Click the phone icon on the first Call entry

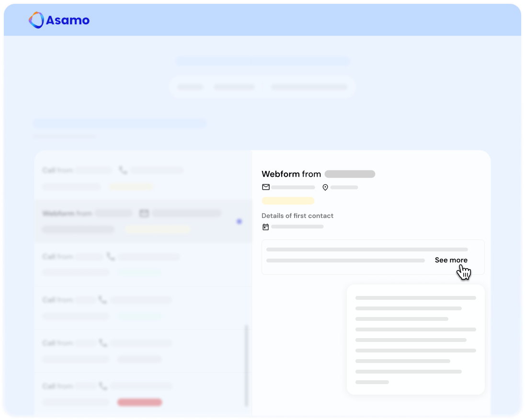coord(124,170)
